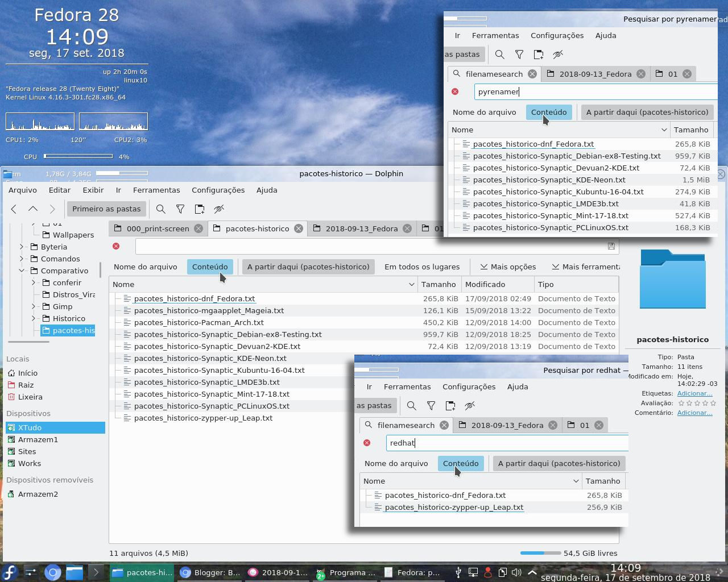
Task: Click new tab icon in pyrenamer window toolbar
Action: click(539, 55)
